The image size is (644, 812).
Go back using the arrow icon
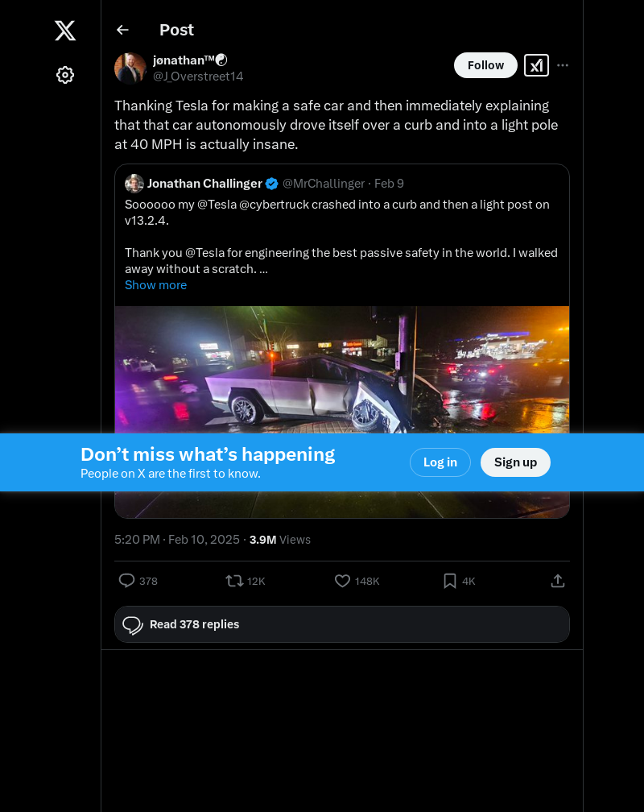tap(122, 30)
